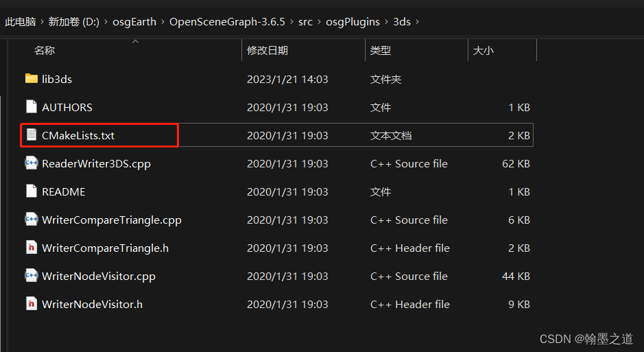Select the AUTHORS file icon
Screen dimensions: 644x352
coord(32,107)
